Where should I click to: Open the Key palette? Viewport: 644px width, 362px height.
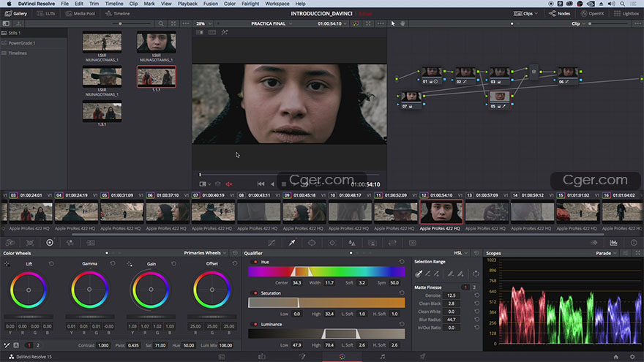pos(372,243)
